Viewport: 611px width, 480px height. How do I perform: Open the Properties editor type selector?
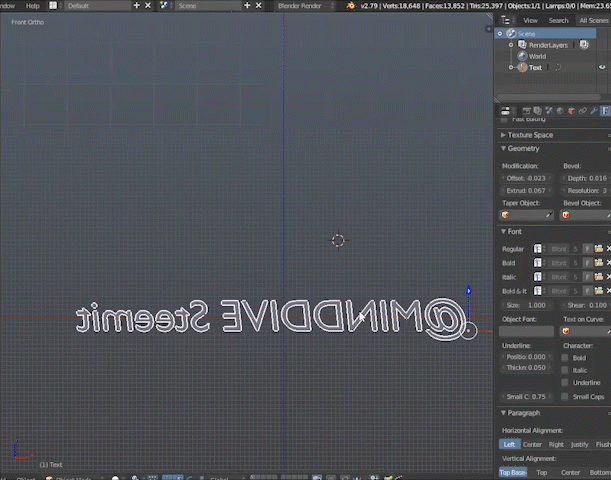(505, 111)
